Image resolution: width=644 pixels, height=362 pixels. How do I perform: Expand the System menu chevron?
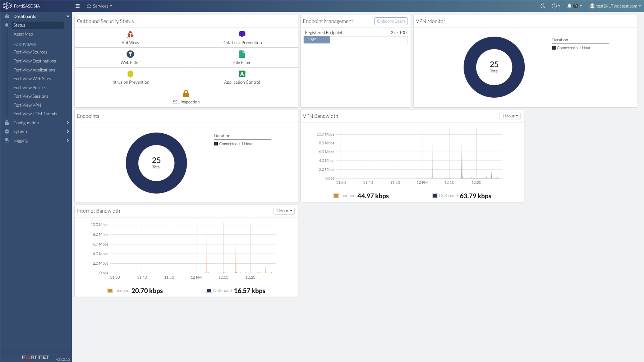click(x=68, y=131)
